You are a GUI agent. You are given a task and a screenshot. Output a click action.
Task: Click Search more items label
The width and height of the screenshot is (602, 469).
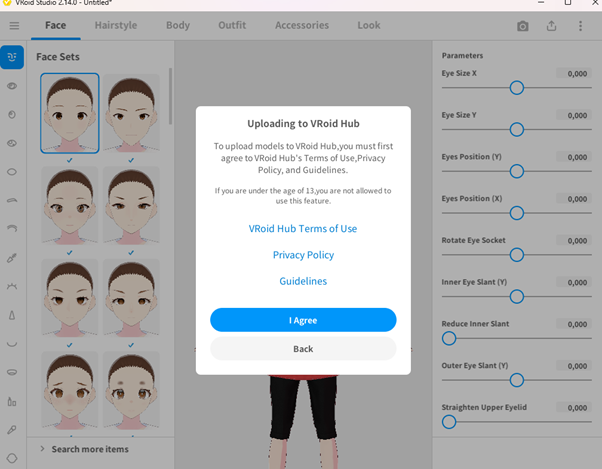(x=90, y=449)
